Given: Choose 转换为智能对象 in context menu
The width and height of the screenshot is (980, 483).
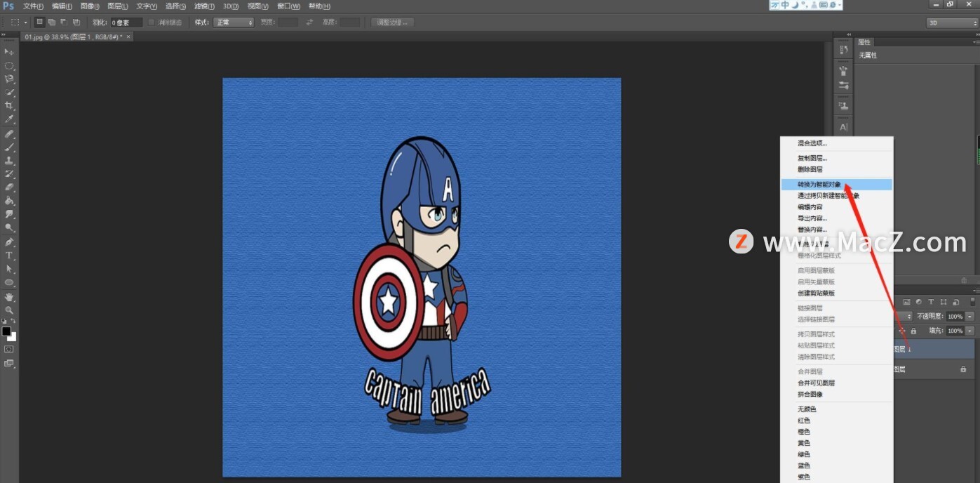Looking at the screenshot, I should [x=837, y=185].
